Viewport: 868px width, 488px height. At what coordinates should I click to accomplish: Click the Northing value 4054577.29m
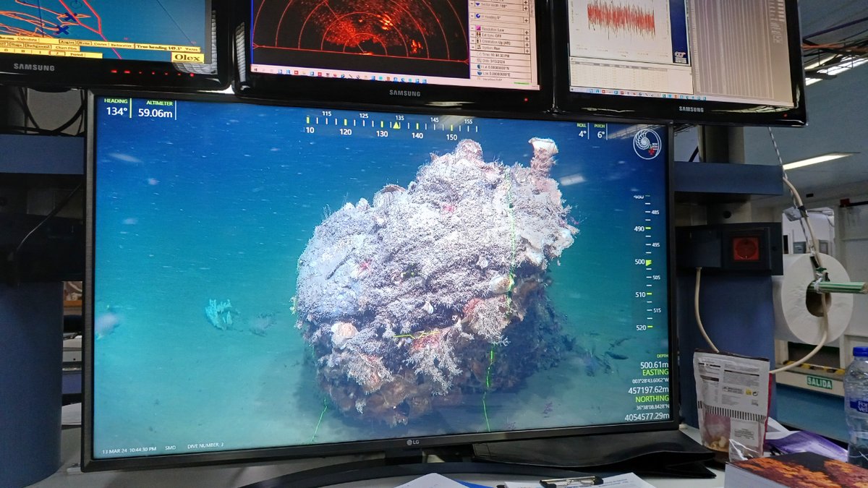pos(647,416)
